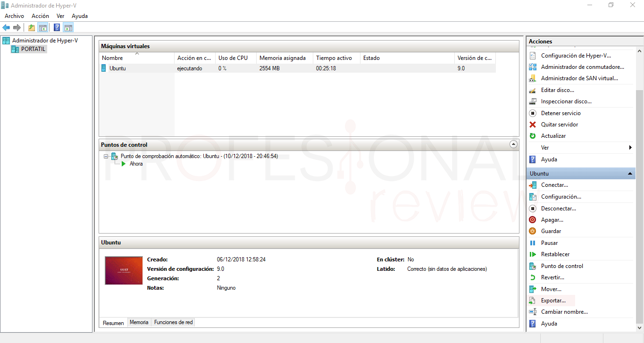Click the Apagar power icon
This screenshot has width=644, height=343.
point(533,220)
